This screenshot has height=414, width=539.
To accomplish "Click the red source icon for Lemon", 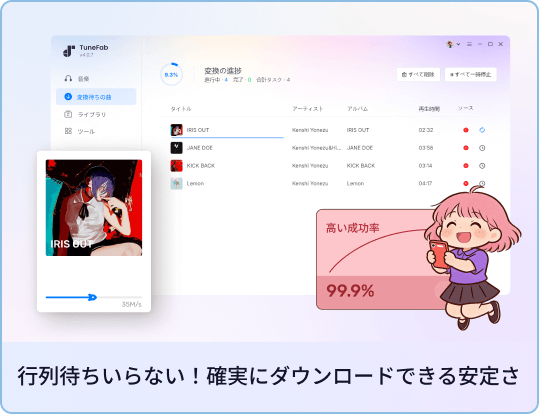I will tap(466, 183).
